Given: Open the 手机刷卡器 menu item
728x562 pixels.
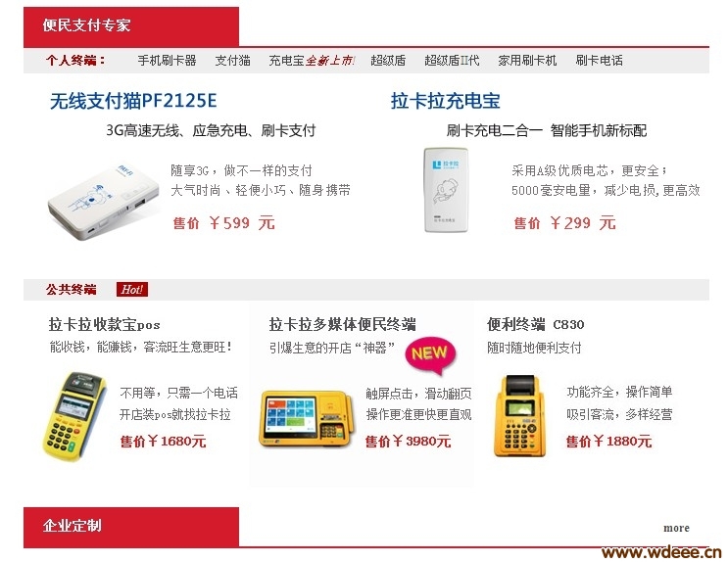Looking at the screenshot, I should pyautogui.click(x=167, y=61).
